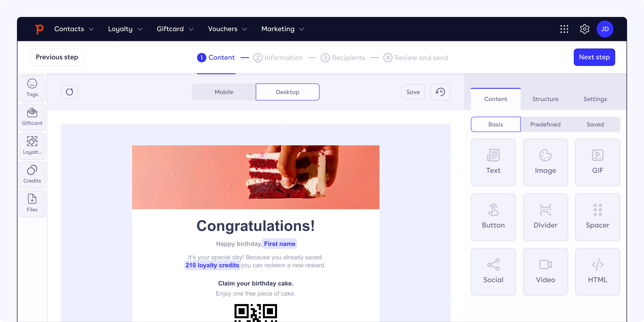
Task: Switch preview to Desktop view
Action: coord(287,92)
